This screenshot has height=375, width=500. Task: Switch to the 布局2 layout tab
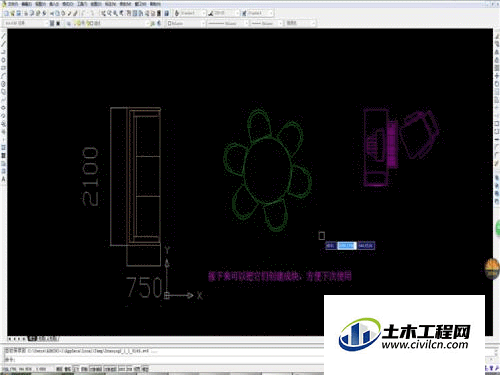coord(52,338)
